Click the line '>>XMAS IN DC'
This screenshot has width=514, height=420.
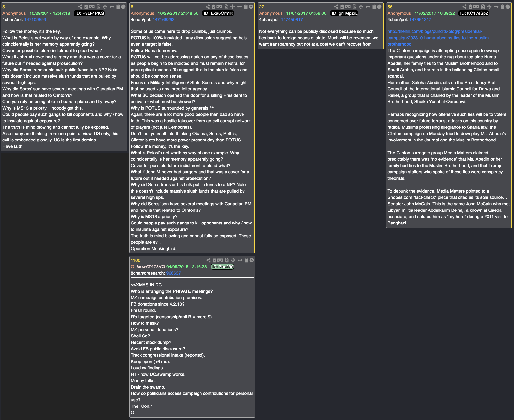pyautogui.click(x=146, y=285)
